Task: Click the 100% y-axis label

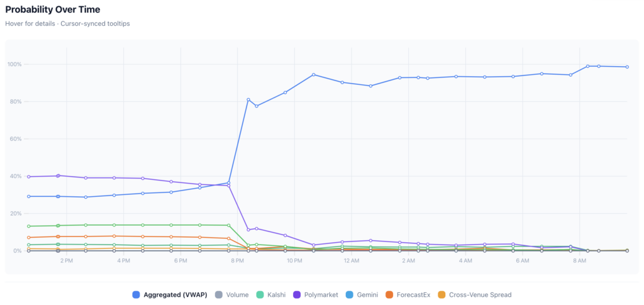Action: point(14,64)
